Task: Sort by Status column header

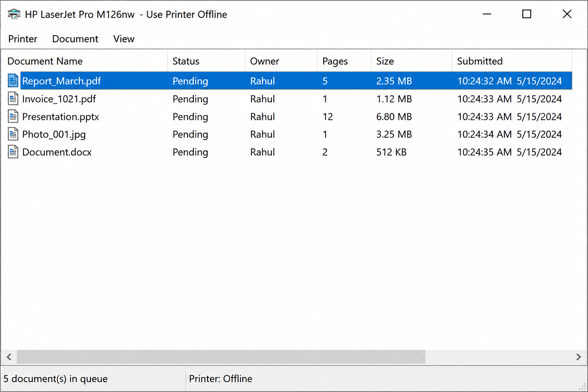Action: click(206, 61)
